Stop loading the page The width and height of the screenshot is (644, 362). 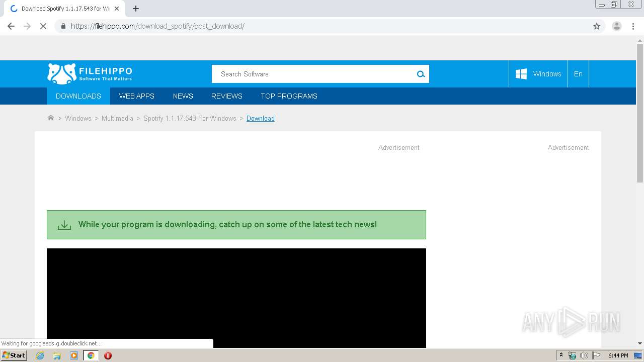pyautogui.click(x=43, y=26)
